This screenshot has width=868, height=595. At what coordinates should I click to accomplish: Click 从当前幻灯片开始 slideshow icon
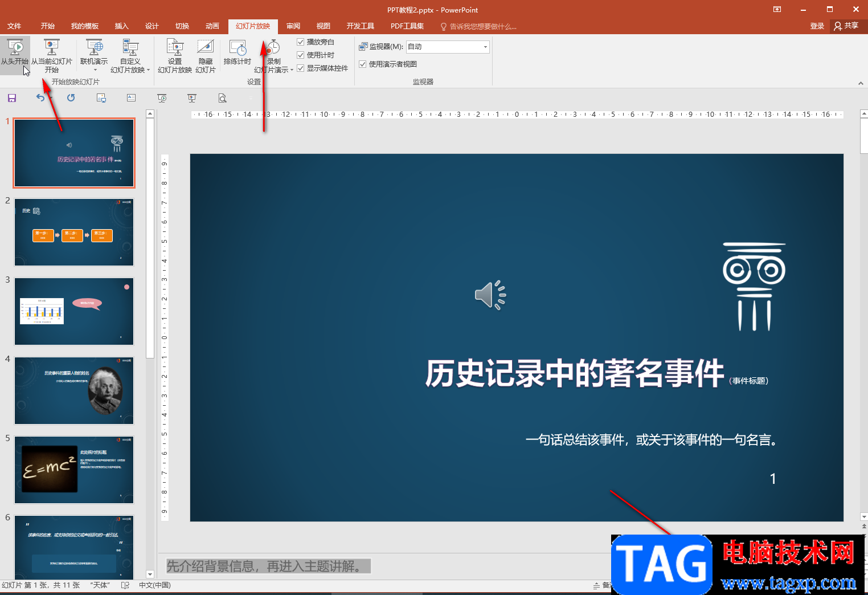pos(52,47)
